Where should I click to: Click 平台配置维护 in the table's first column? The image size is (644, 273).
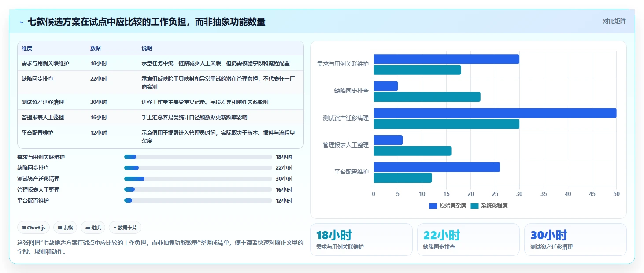(x=37, y=133)
